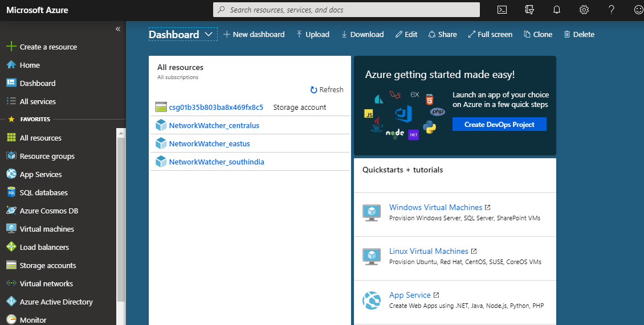Switch dashboard to Full screen
The image size is (644, 325).
490,35
